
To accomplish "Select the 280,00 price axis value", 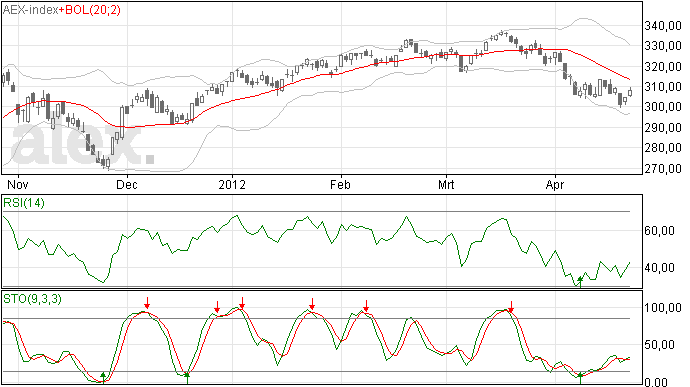I will (x=663, y=148).
